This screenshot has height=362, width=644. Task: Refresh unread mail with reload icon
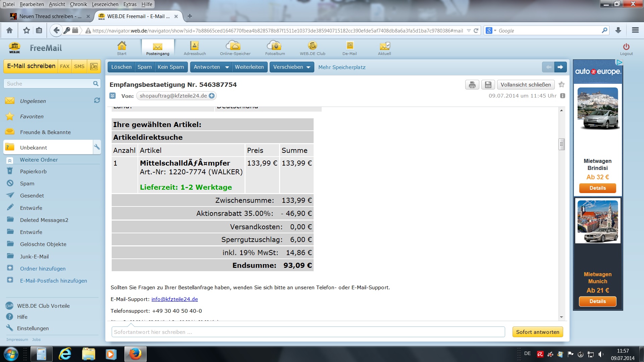pyautogui.click(x=97, y=101)
